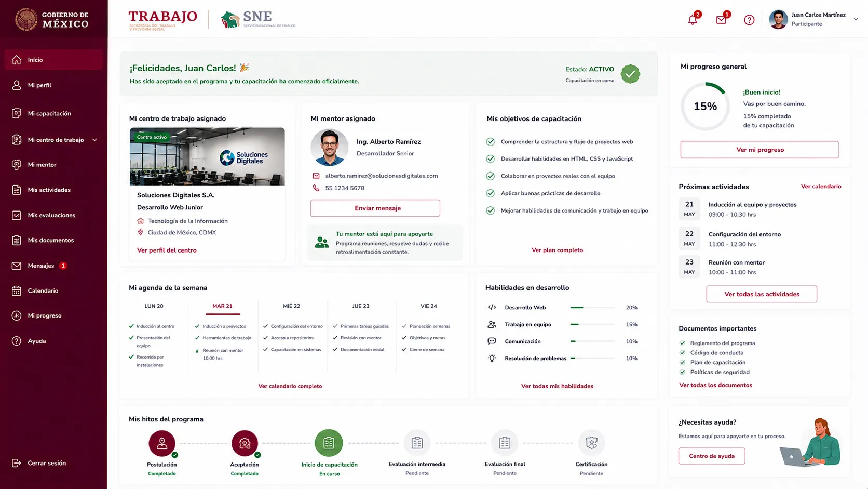Toggle the Inducción al centro agenda check
This screenshot has height=489, width=868.
(131, 326)
